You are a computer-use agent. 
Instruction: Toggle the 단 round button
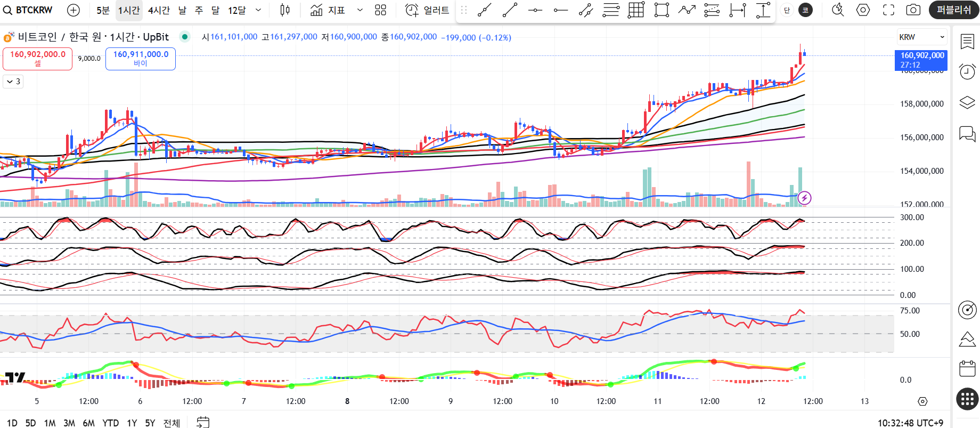[787, 10]
